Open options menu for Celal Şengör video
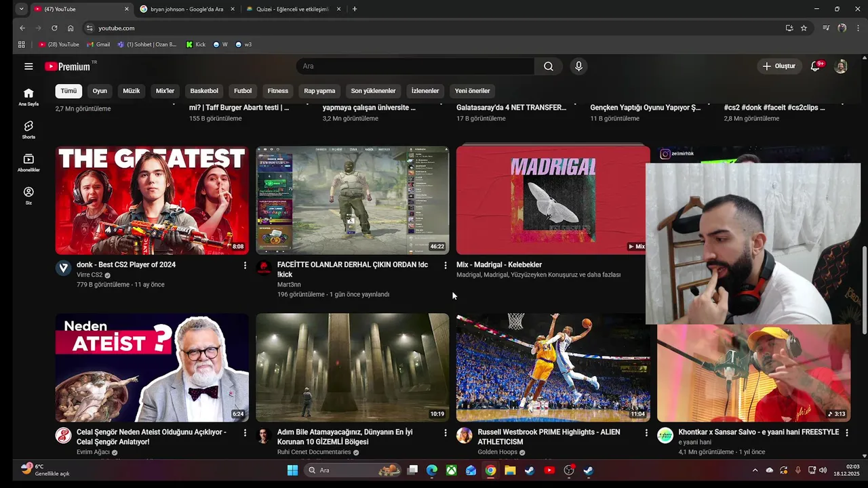Screen dimensions: 868x488 (x=245, y=432)
